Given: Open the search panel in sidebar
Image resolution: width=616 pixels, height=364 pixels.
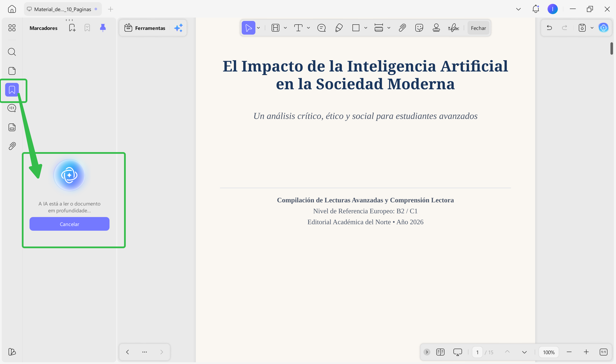Looking at the screenshot, I should coord(12,52).
